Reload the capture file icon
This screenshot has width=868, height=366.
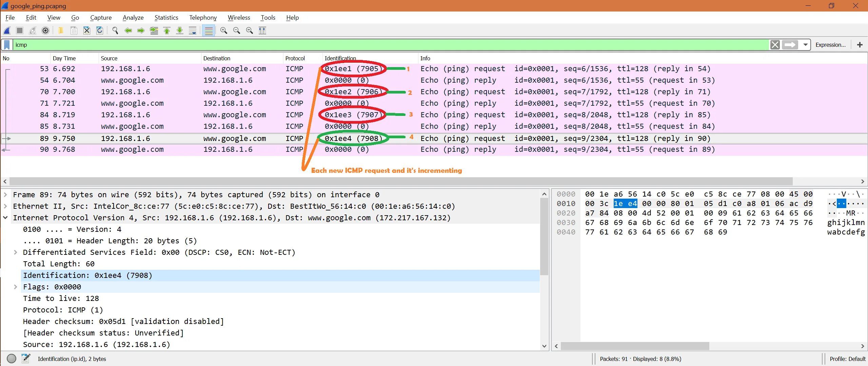tap(100, 30)
